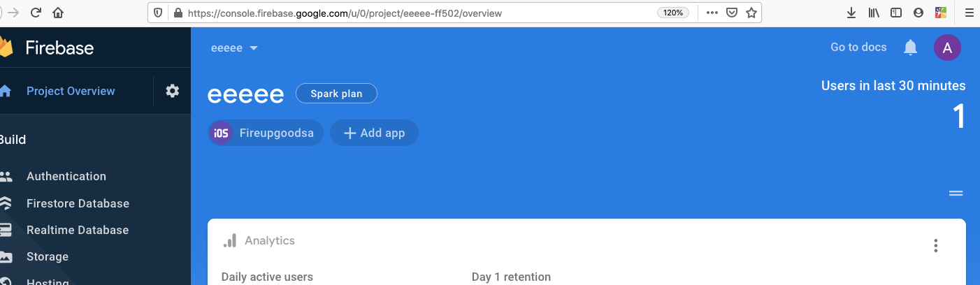This screenshot has width=980, height=285.
Task: Open Firestore Database in sidebar
Action: 78,203
